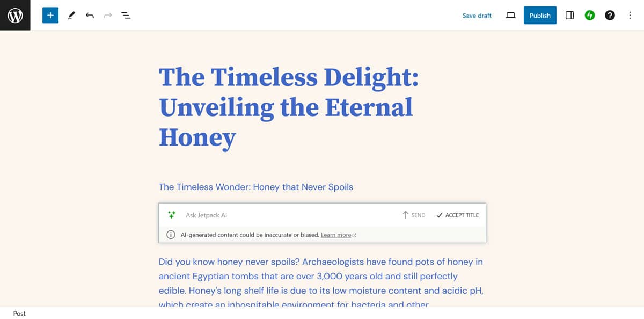Screen dimensions: 644x319
Task: Open the three-dot Options menu
Action: click(630, 16)
